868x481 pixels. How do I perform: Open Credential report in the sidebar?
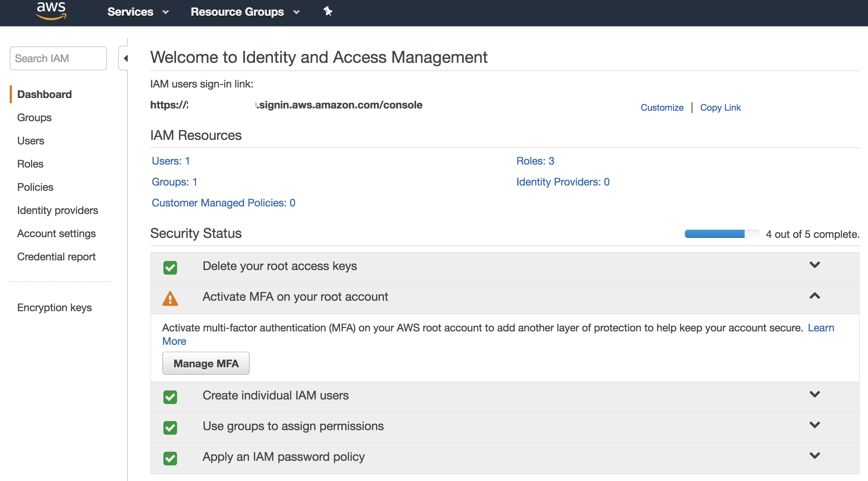click(56, 257)
